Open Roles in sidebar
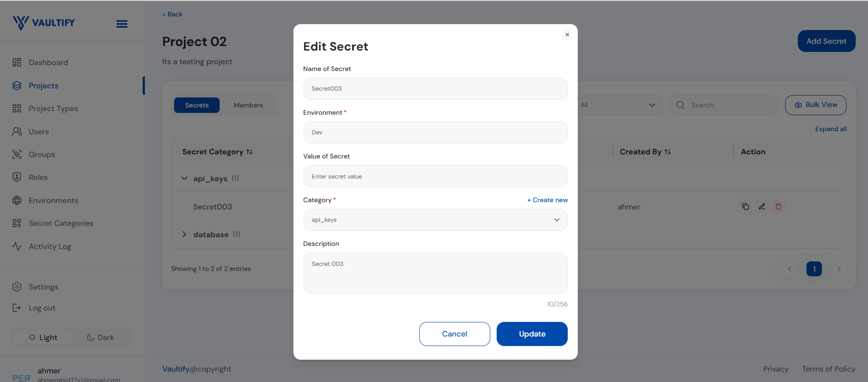 (38, 177)
